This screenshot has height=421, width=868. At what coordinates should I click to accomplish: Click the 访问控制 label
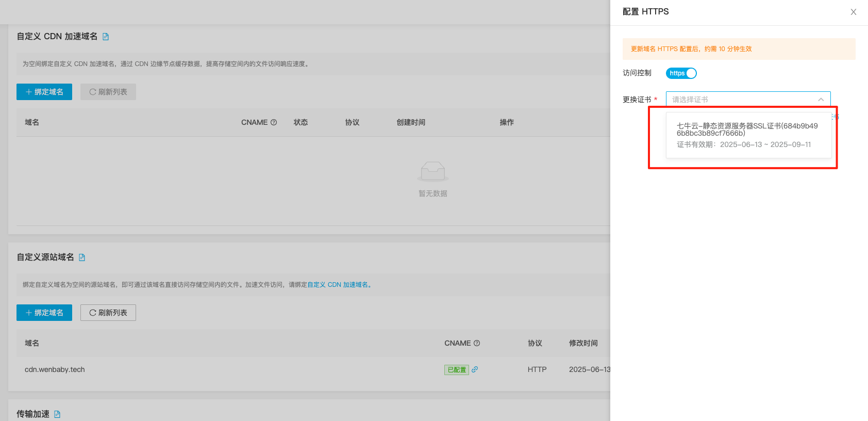(637, 73)
